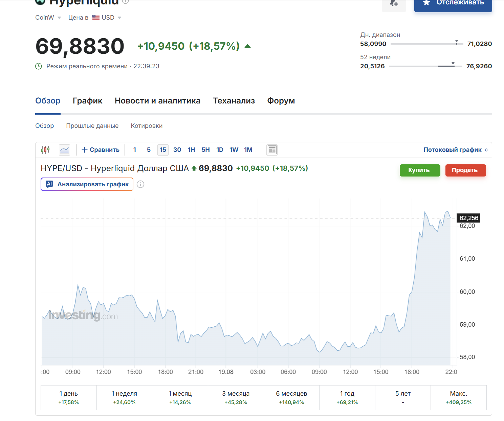Select the 15 minute interval
This screenshot has width=504, height=421.
163,150
